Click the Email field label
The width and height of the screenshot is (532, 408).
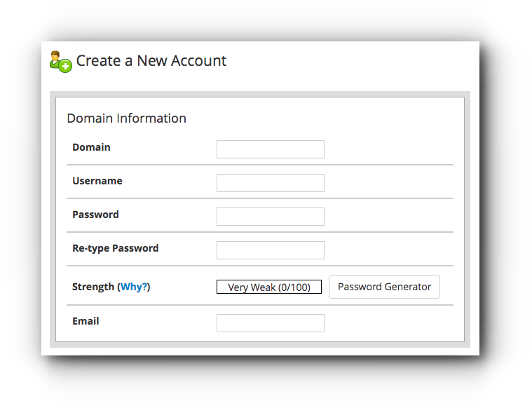86,321
